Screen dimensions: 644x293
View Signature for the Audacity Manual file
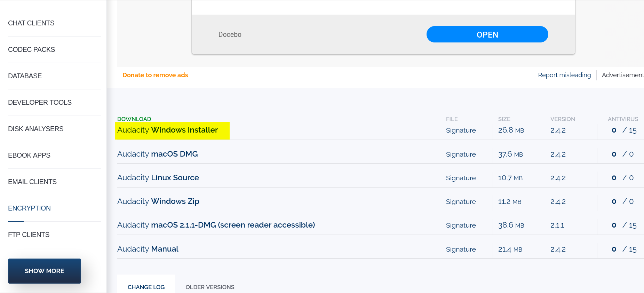[x=461, y=250]
